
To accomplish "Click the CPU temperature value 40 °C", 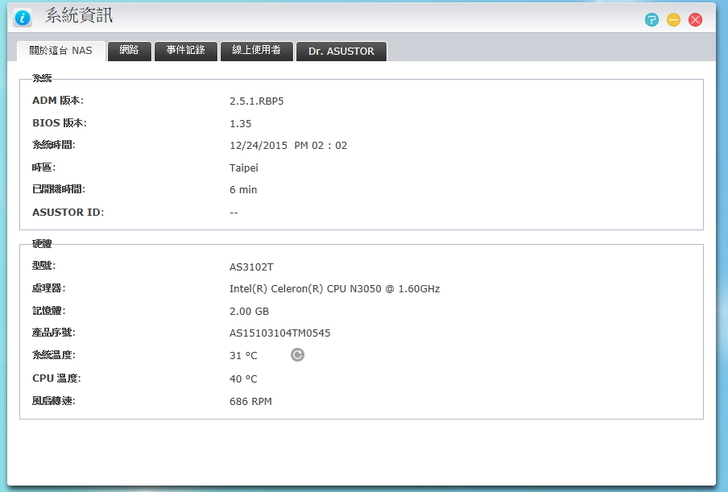I will click(x=243, y=379).
